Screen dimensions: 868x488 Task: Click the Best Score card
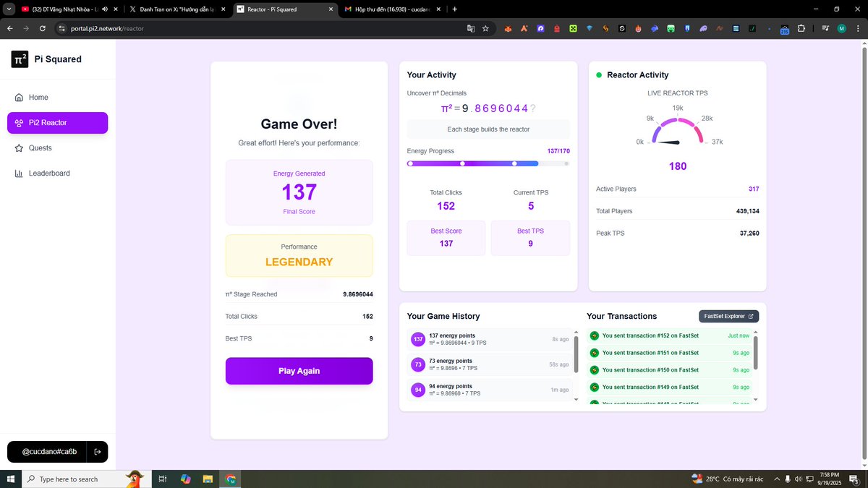tap(446, 238)
